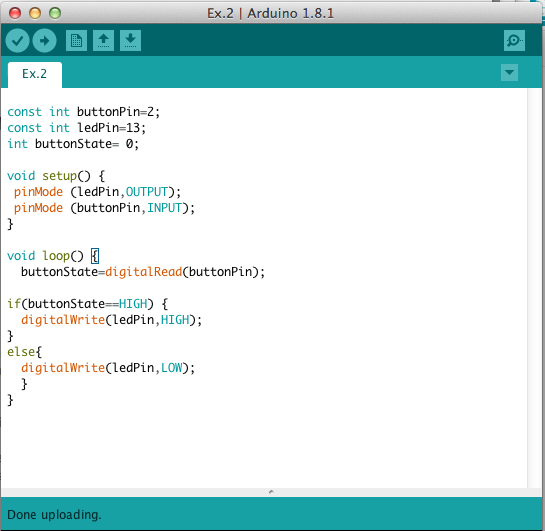The height and width of the screenshot is (531, 545).
Task: Click 'digitalWrite(ledPin,HIGH);' line
Action: 111,320
